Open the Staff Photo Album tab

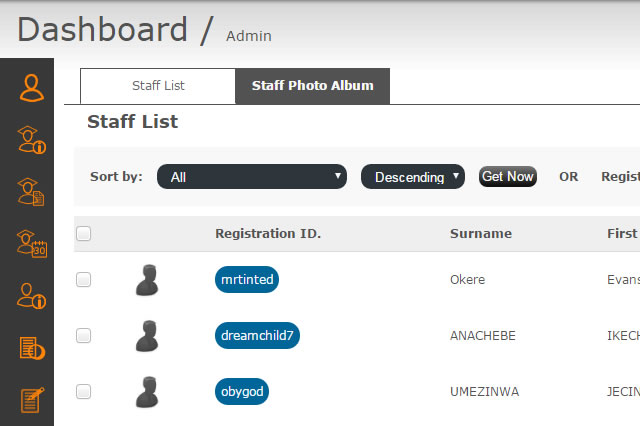pos(312,86)
